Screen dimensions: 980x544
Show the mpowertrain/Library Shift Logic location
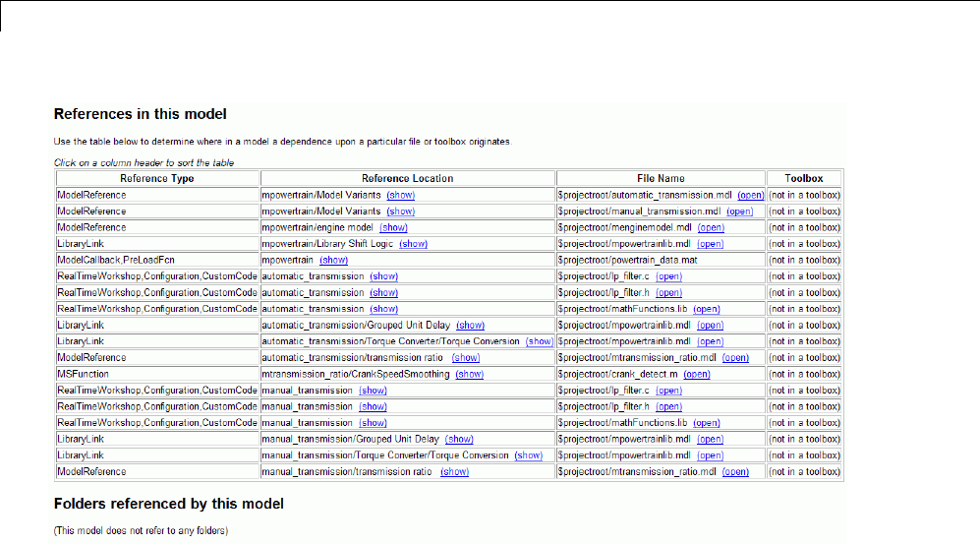coord(413,244)
